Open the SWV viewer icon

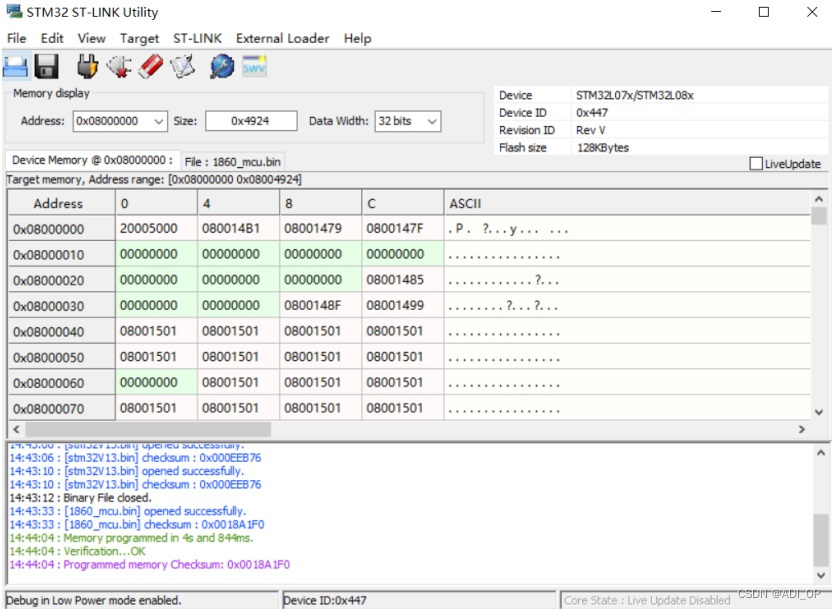[254, 67]
